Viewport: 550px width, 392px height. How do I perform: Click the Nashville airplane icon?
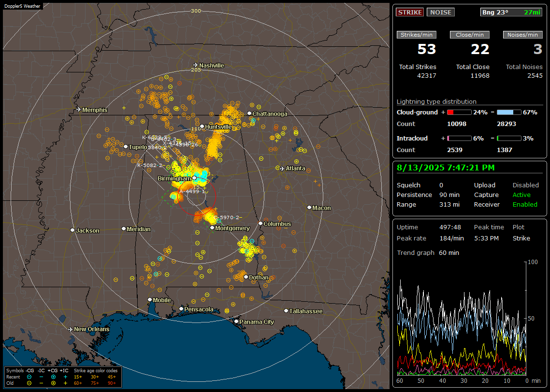pos(195,65)
